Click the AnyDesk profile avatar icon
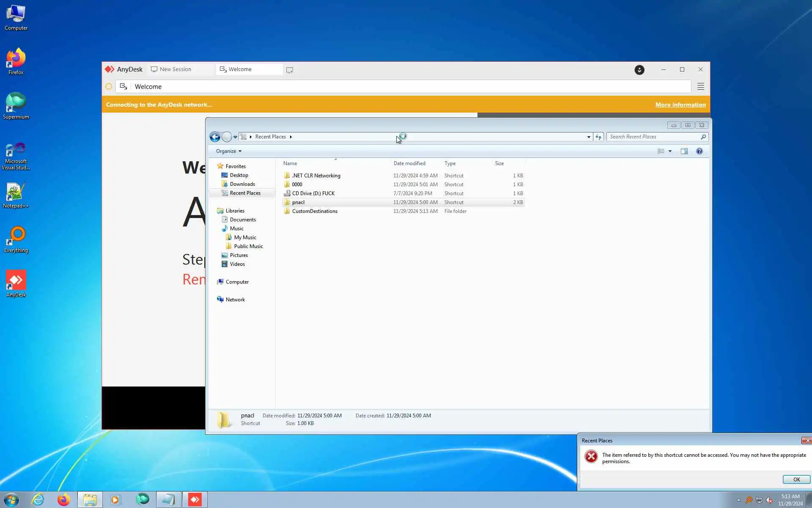 pyautogui.click(x=639, y=70)
